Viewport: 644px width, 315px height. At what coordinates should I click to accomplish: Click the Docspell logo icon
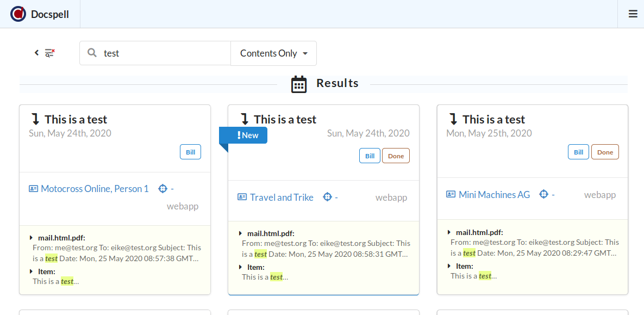(18, 14)
